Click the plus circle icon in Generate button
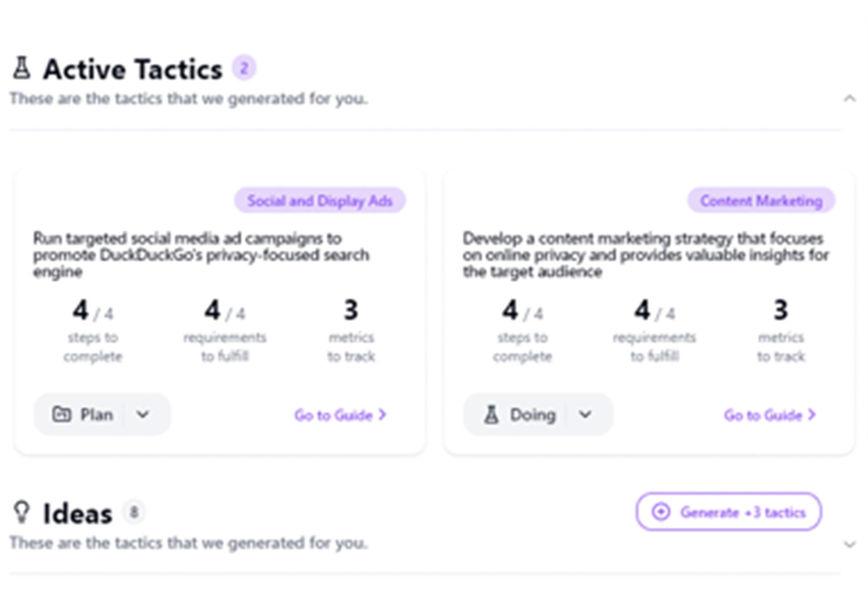The height and width of the screenshot is (612, 868). [x=660, y=512]
